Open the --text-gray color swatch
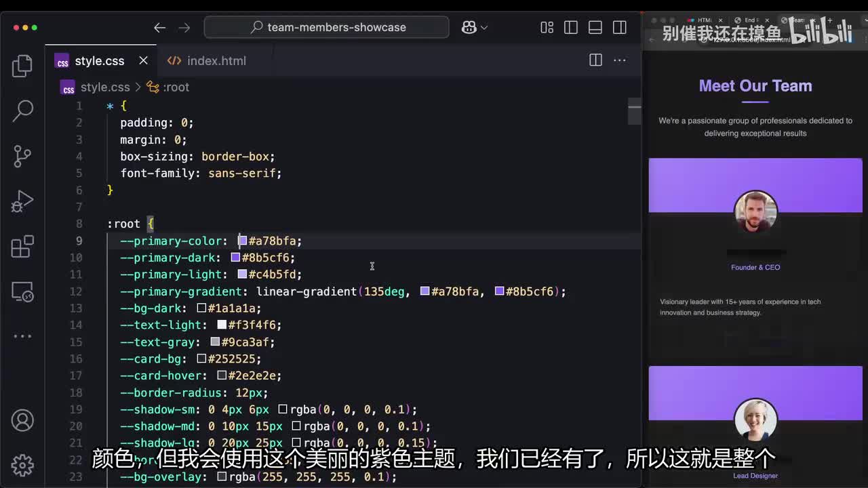The height and width of the screenshot is (488, 868). tap(215, 342)
